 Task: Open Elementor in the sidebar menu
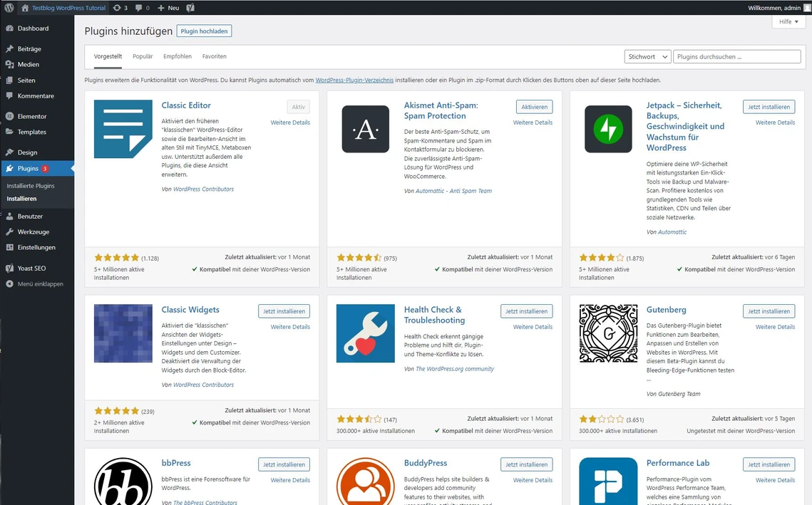click(x=32, y=116)
